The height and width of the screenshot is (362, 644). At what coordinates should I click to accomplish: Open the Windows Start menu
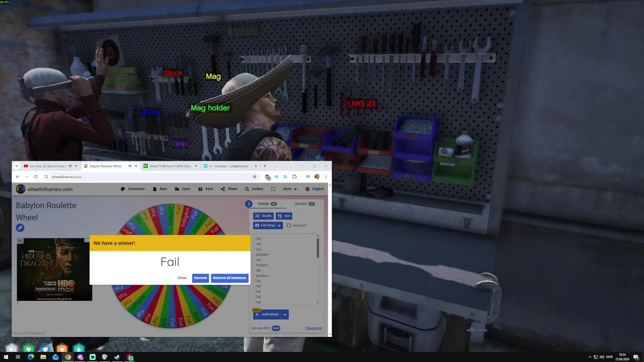(6, 357)
